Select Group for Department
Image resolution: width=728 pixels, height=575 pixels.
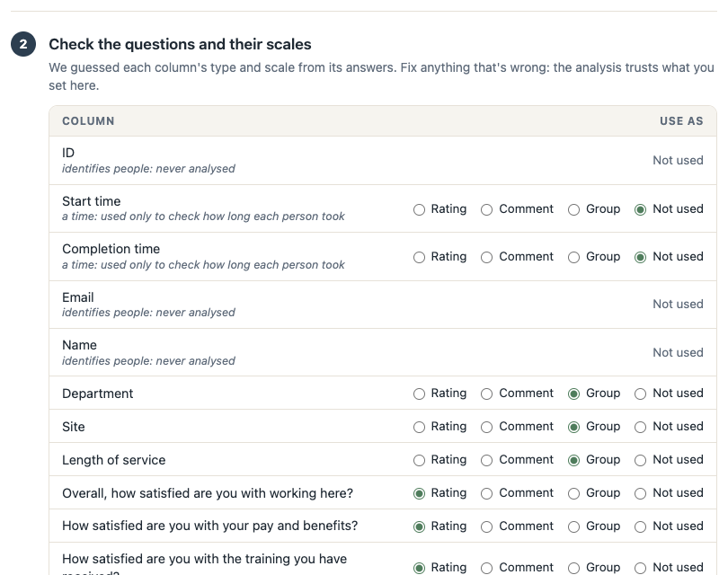coord(573,394)
